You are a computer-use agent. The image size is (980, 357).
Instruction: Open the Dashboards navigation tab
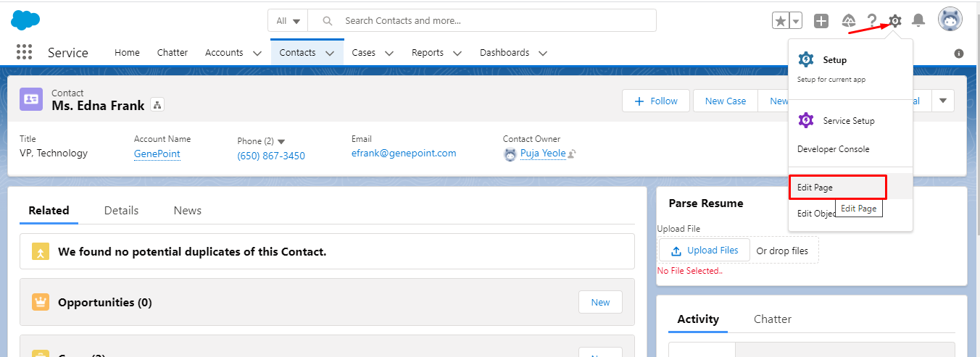(504, 52)
